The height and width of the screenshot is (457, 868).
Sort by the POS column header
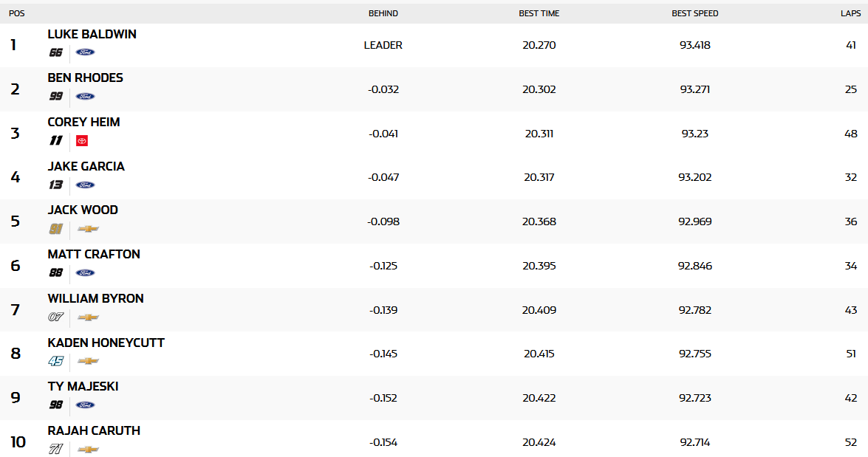pos(16,13)
